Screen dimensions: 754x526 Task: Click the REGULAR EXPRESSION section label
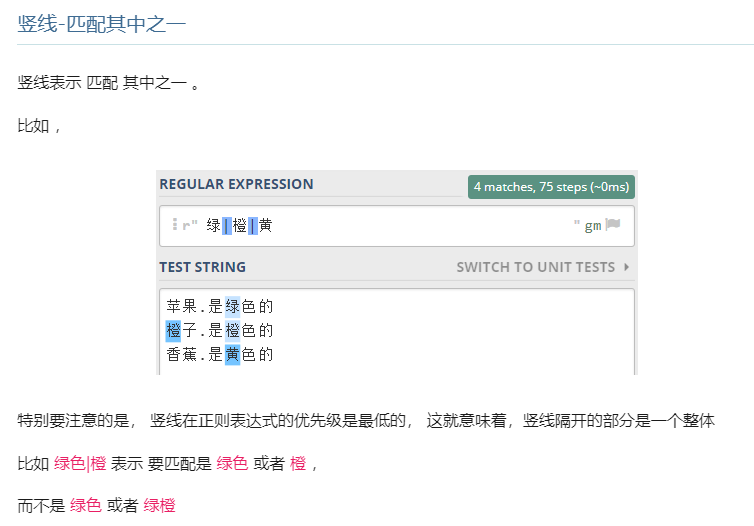tap(236, 184)
